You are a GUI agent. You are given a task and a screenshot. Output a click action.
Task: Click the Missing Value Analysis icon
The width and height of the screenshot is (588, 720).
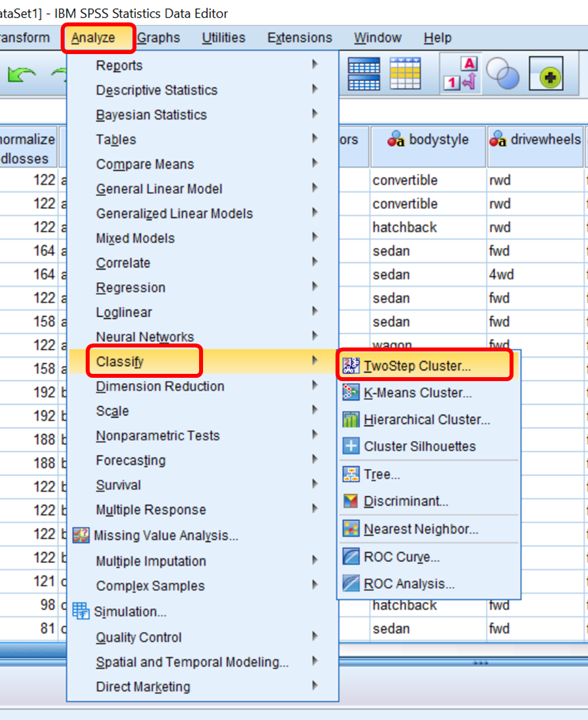80,535
